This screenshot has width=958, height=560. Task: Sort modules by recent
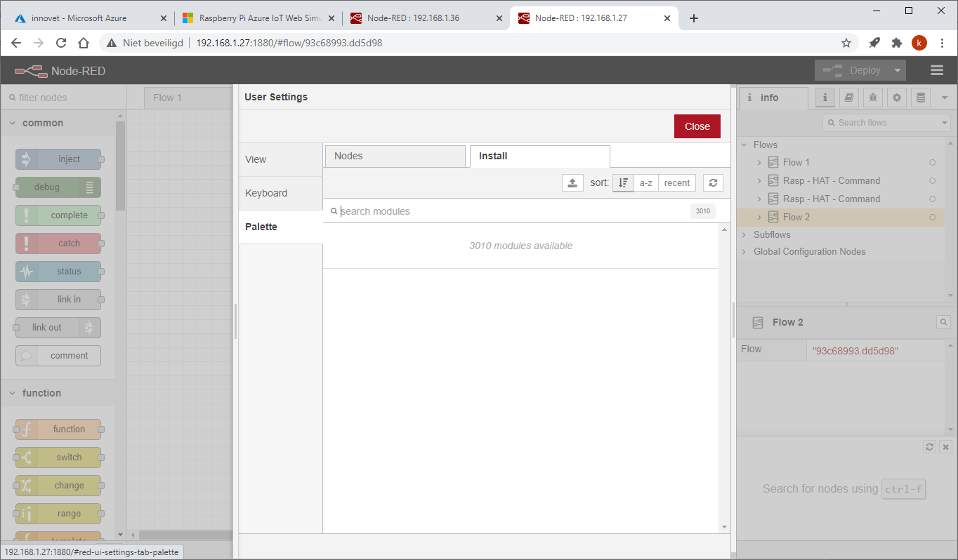click(677, 182)
